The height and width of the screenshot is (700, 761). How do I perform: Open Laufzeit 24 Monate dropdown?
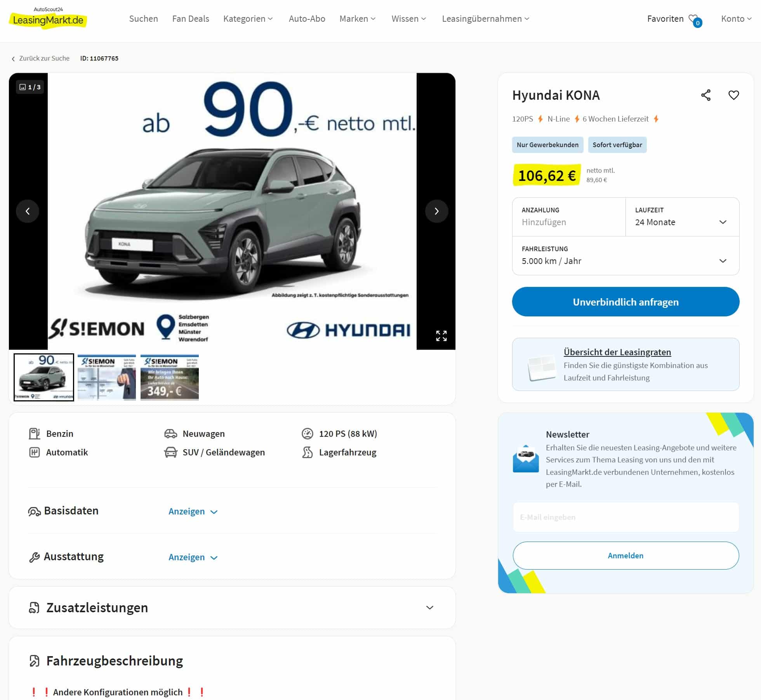click(682, 217)
